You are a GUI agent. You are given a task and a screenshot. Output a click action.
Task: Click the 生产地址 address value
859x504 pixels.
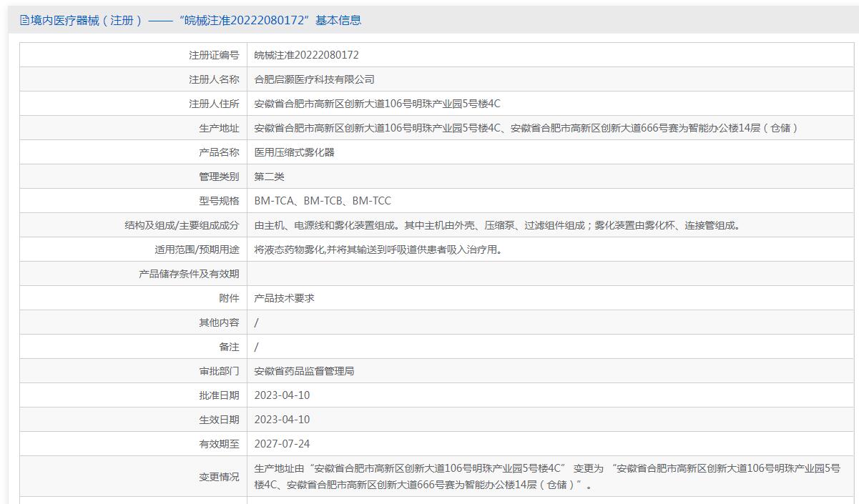(x=526, y=128)
